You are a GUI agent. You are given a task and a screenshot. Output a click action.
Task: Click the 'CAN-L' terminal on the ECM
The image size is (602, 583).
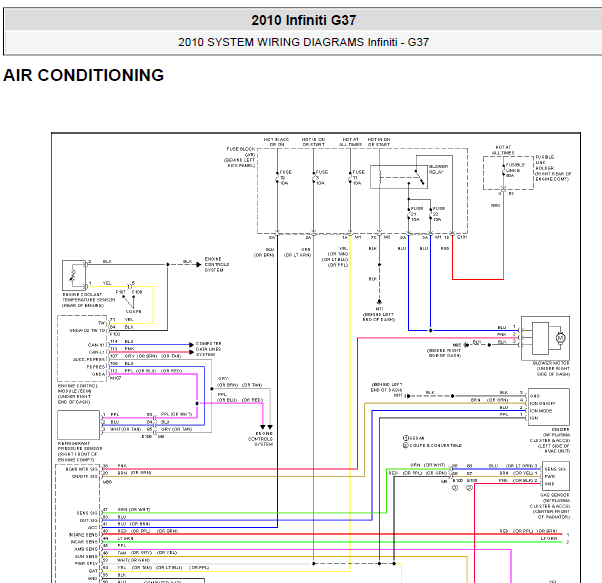(97, 352)
